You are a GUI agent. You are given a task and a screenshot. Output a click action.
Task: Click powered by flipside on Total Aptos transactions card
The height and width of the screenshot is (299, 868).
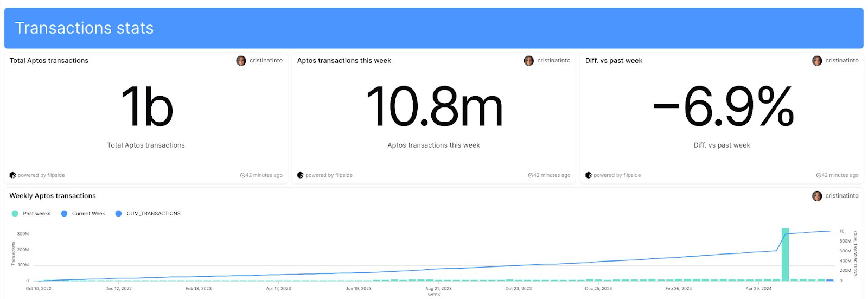coord(41,175)
